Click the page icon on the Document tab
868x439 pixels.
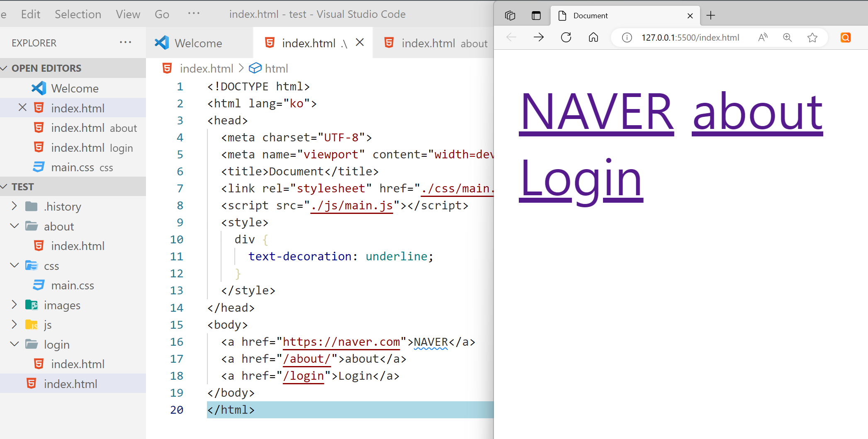coord(562,16)
